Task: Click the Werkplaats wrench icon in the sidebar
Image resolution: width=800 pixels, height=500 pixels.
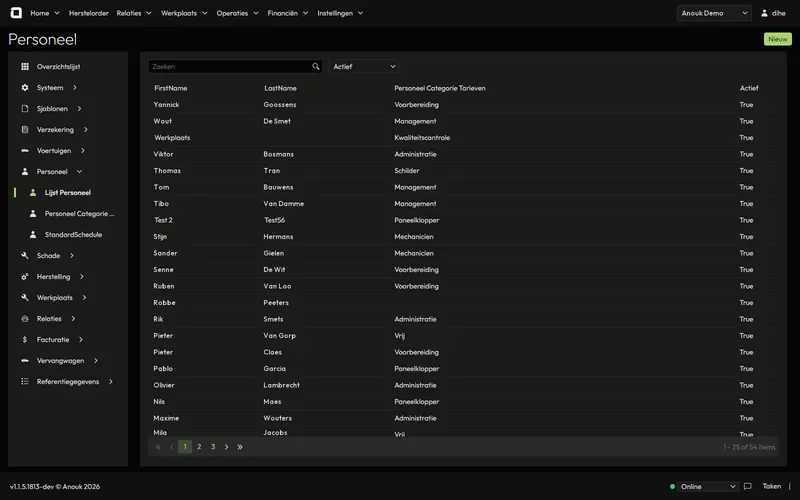Action: [x=24, y=297]
